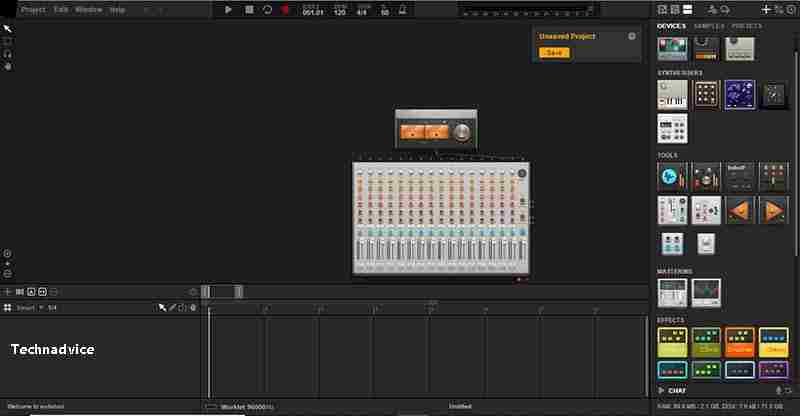Select the blue circle tool device

(672, 177)
